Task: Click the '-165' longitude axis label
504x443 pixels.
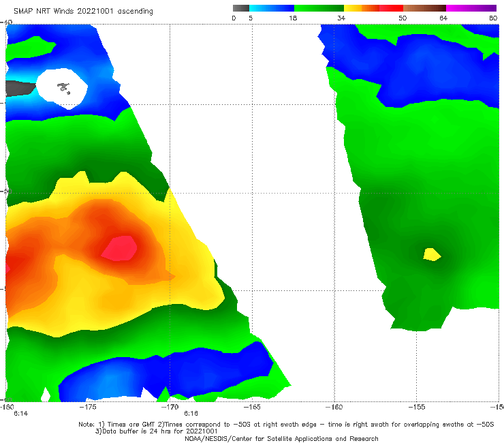Action: tap(252, 407)
